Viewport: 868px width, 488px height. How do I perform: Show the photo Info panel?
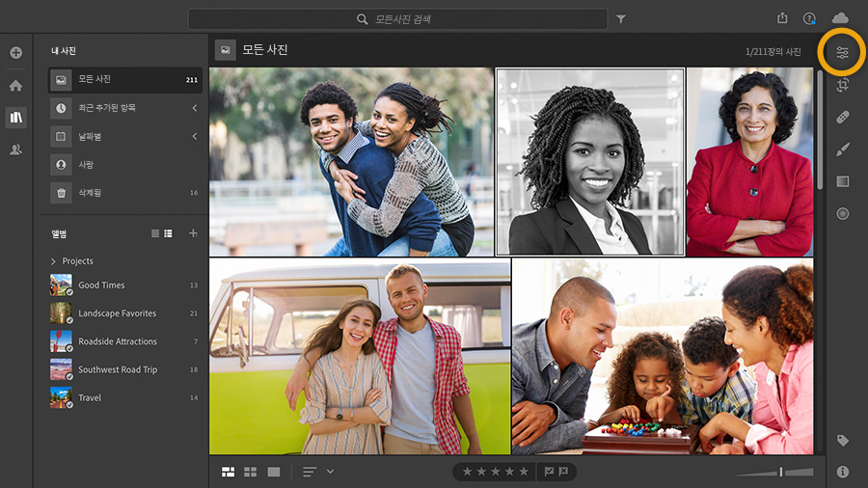click(842, 472)
